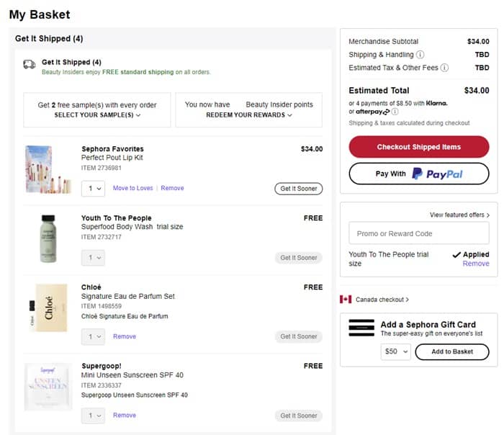Click the Afterpay info icon
This screenshot has height=435, width=504.
point(395,112)
